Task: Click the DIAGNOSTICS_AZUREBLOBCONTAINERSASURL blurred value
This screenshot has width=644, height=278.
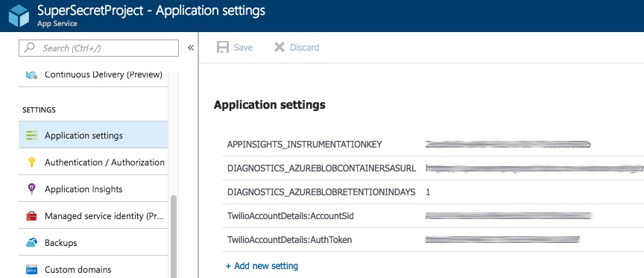Action: pyautogui.click(x=534, y=168)
